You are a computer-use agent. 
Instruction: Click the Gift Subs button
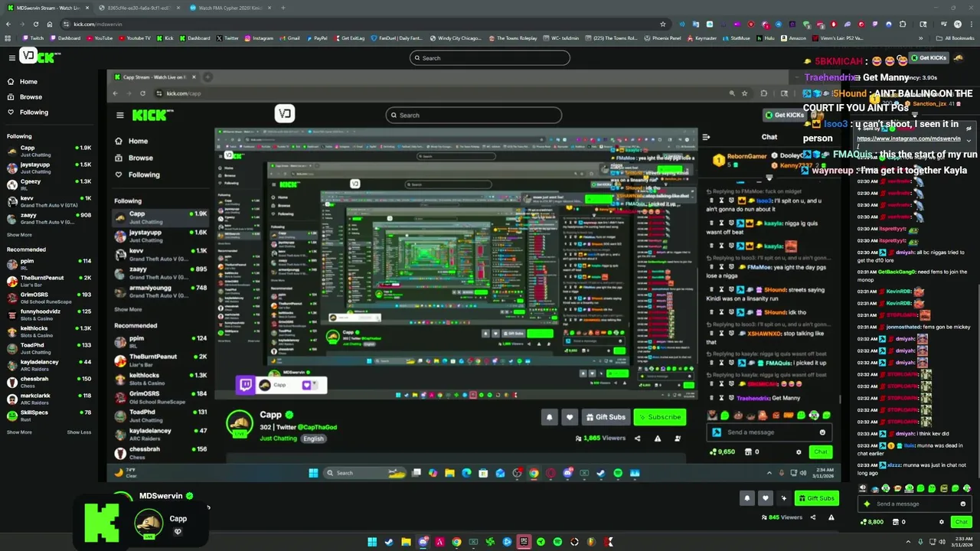[816, 498]
